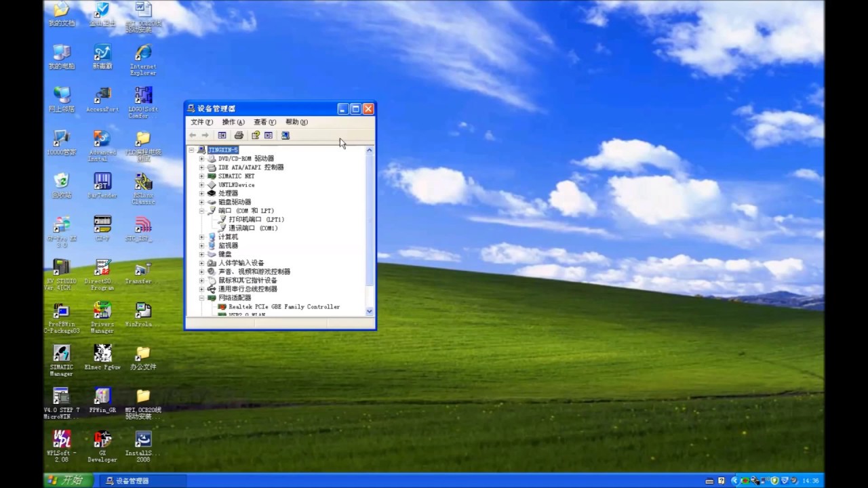Click the Scan for hardware changes toolbar icon
The width and height of the screenshot is (868, 488).
285,136
